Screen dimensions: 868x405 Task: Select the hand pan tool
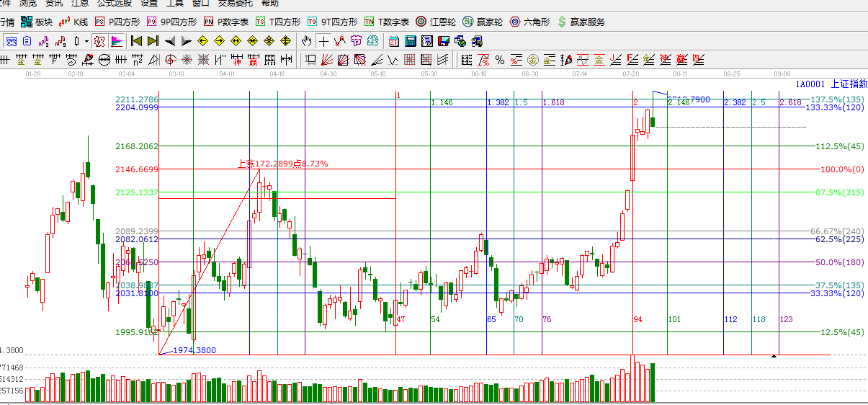pos(307,41)
